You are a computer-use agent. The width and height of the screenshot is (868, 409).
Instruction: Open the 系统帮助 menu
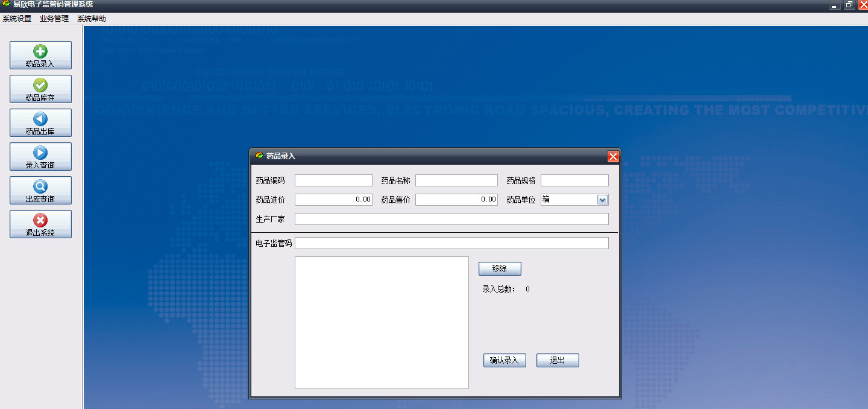[90, 19]
